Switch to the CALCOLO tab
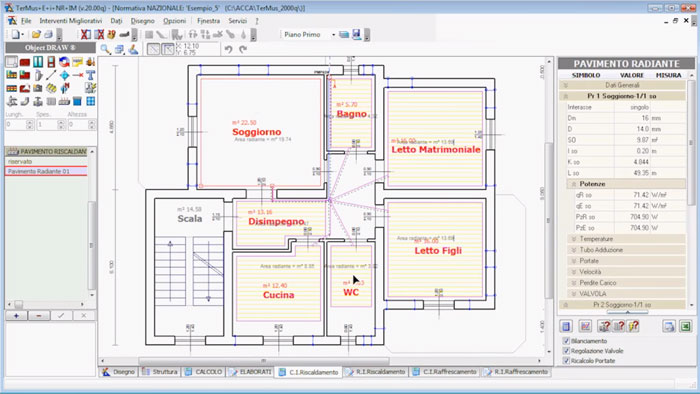 204,372
